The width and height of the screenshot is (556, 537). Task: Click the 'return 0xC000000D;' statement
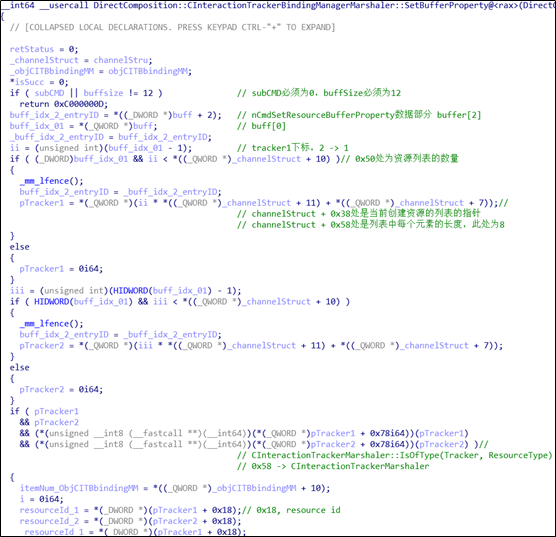click(x=64, y=104)
